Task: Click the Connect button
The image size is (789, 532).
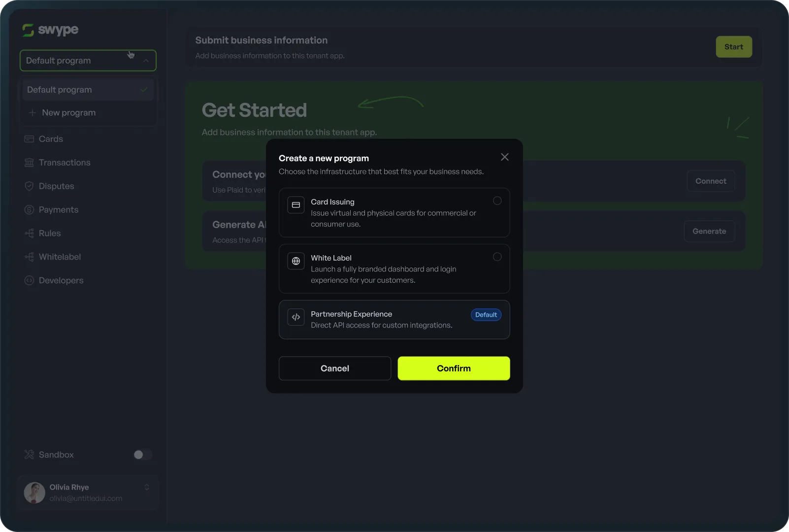Action: coord(711,181)
